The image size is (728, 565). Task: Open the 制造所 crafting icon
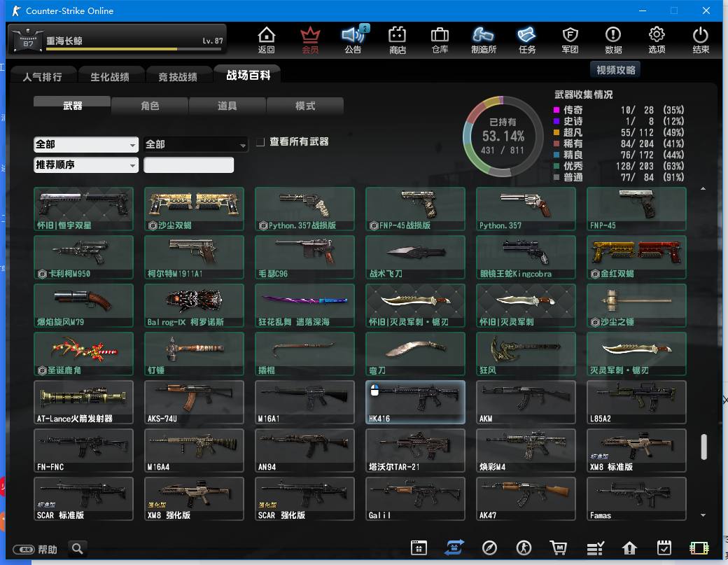[x=483, y=40]
